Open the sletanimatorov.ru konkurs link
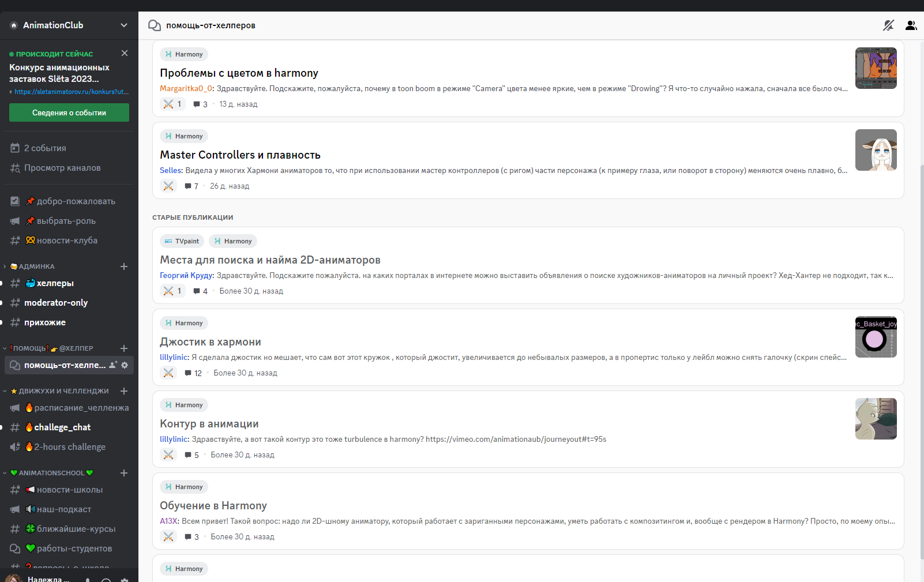Screen dimensions: 924x582 click(71, 92)
